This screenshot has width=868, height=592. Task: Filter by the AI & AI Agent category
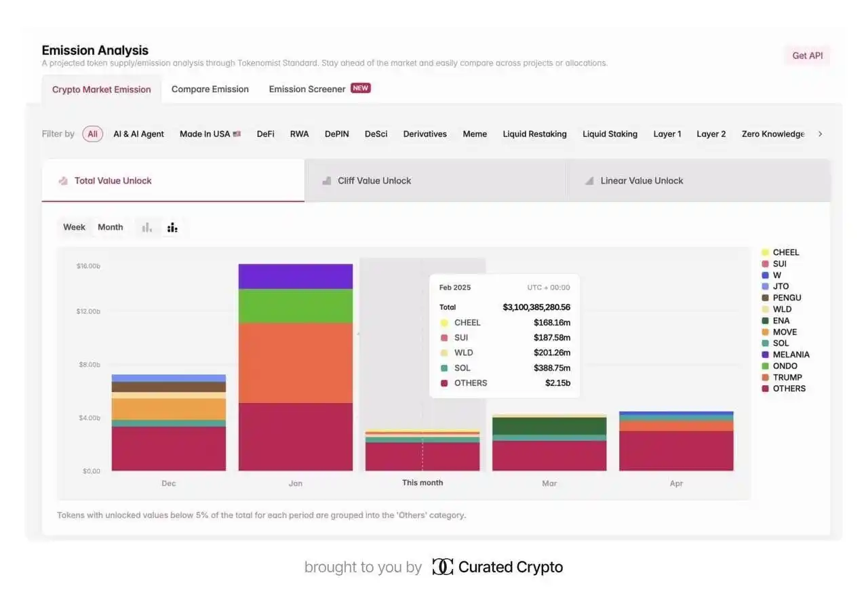pyautogui.click(x=138, y=134)
